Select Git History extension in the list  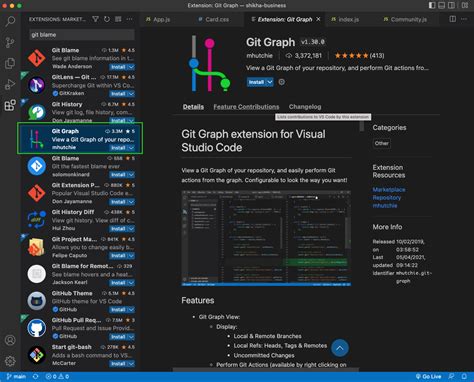(x=80, y=112)
